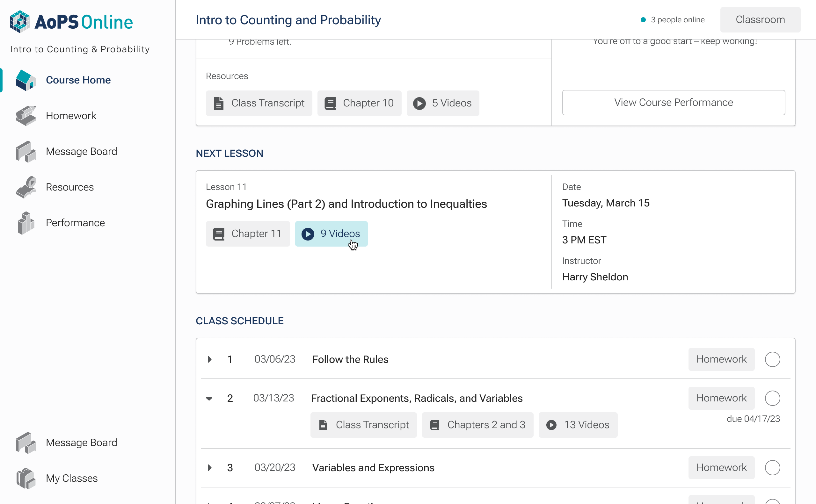This screenshot has height=504, width=816.
Task: Open the Chapter 10 resource
Action: (x=359, y=103)
